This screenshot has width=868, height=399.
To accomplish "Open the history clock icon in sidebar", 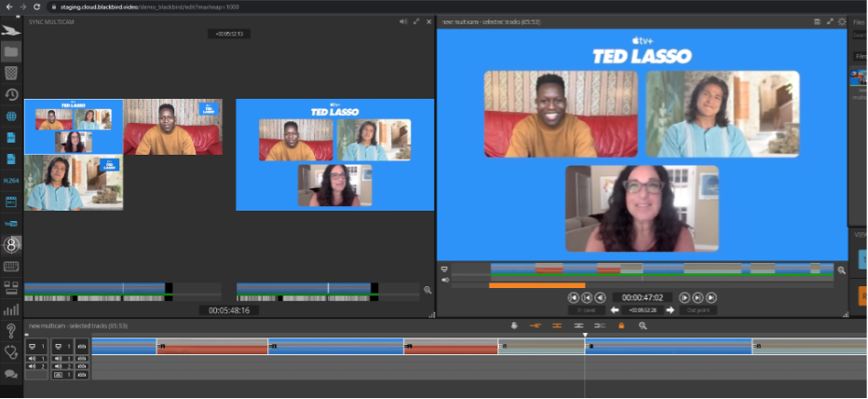I will click(x=11, y=95).
